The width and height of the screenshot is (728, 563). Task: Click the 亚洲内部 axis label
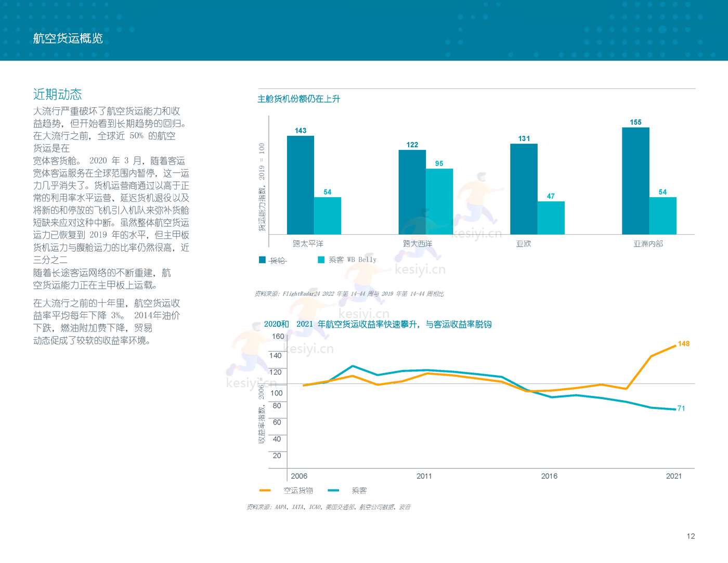pyautogui.click(x=648, y=244)
